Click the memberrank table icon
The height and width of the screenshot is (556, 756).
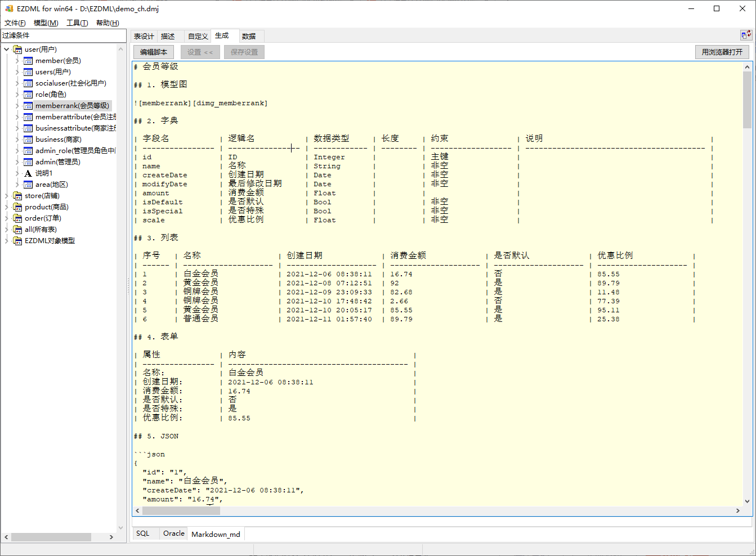pos(28,106)
